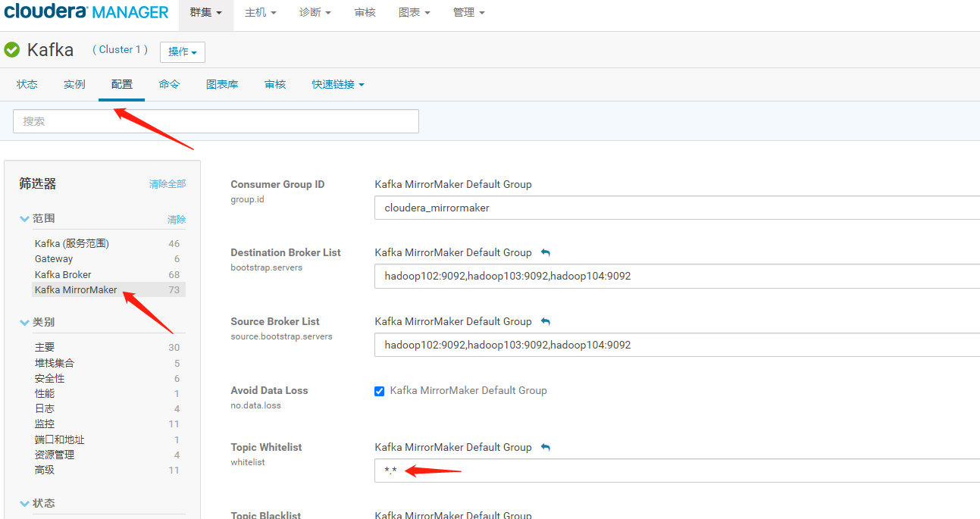The image size is (980, 519).
Task: Open the 诊断 dropdown menu
Action: coord(315,13)
